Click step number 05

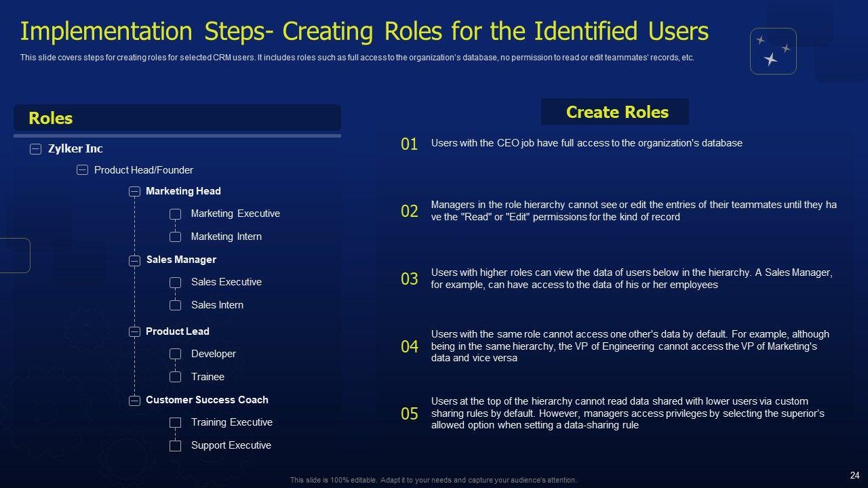(x=410, y=414)
